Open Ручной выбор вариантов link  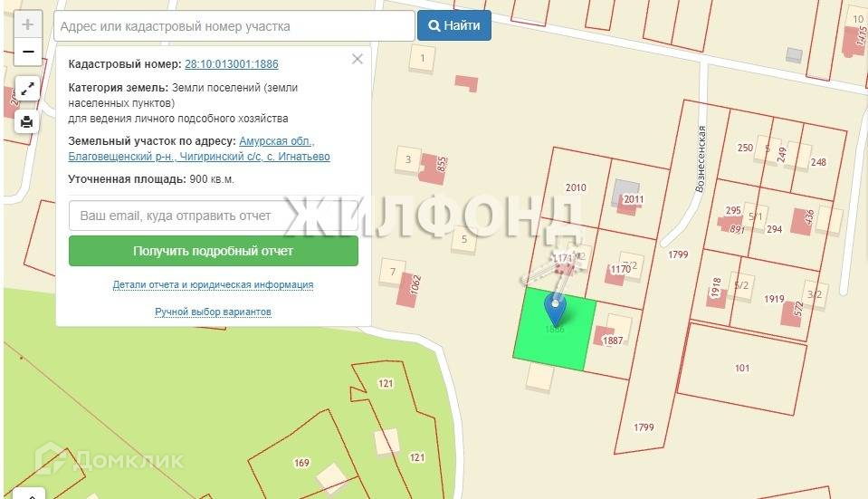[x=213, y=312]
